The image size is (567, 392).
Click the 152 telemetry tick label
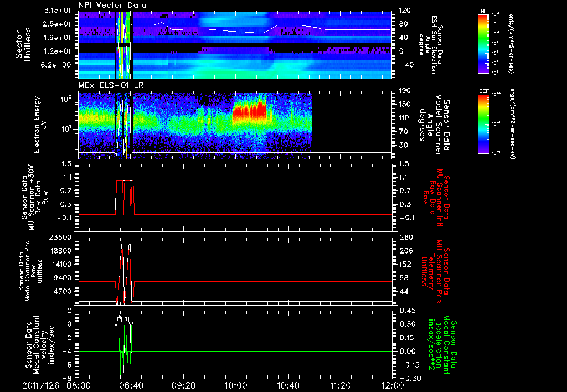point(405,264)
